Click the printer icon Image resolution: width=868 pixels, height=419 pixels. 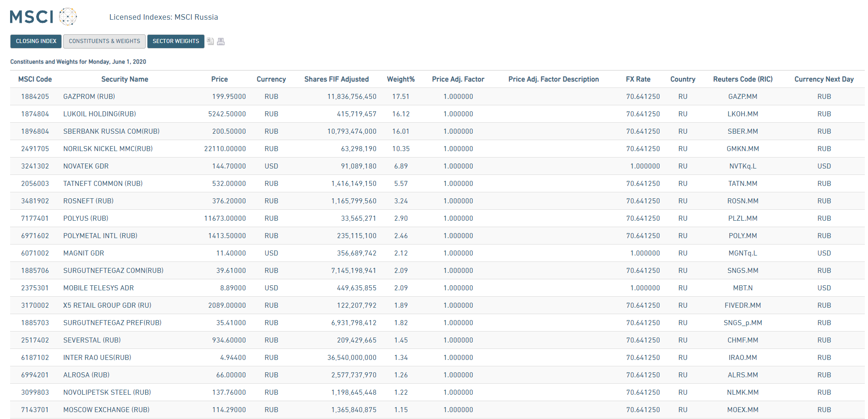click(x=221, y=42)
